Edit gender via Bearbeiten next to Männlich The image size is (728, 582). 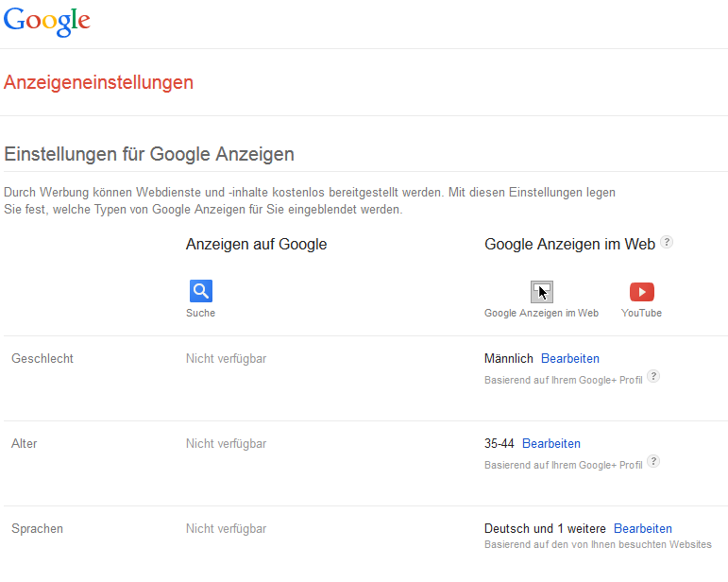[570, 359]
